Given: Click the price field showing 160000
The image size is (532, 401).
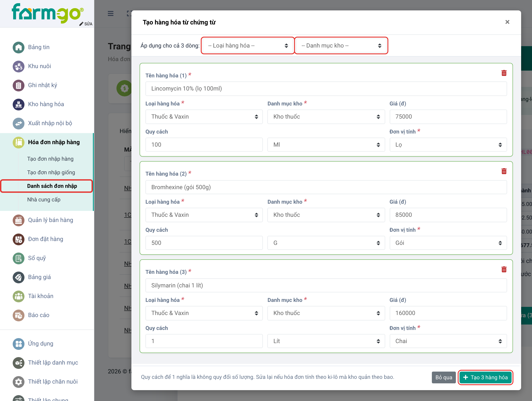Looking at the screenshot, I should click(x=448, y=313).
